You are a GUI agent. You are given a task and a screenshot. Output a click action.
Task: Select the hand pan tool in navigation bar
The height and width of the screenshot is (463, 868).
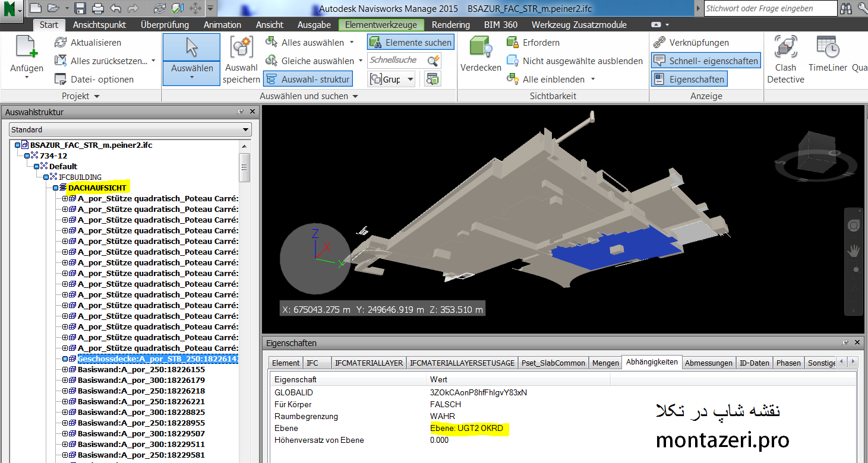point(854,250)
